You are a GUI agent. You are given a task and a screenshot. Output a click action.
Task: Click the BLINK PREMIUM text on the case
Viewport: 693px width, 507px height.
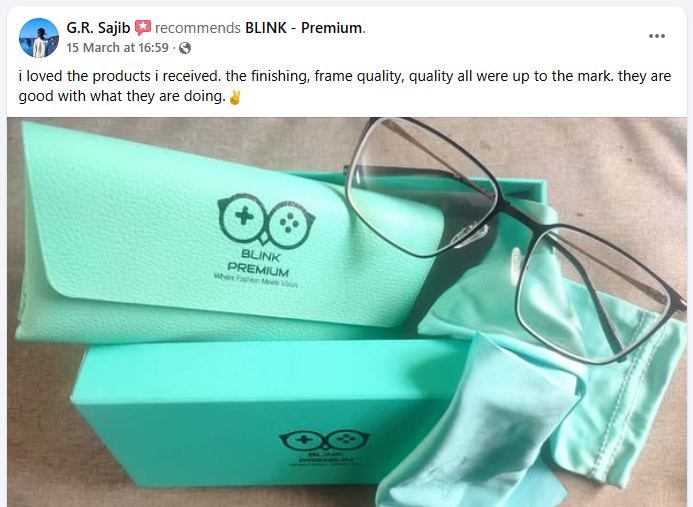[259, 263]
